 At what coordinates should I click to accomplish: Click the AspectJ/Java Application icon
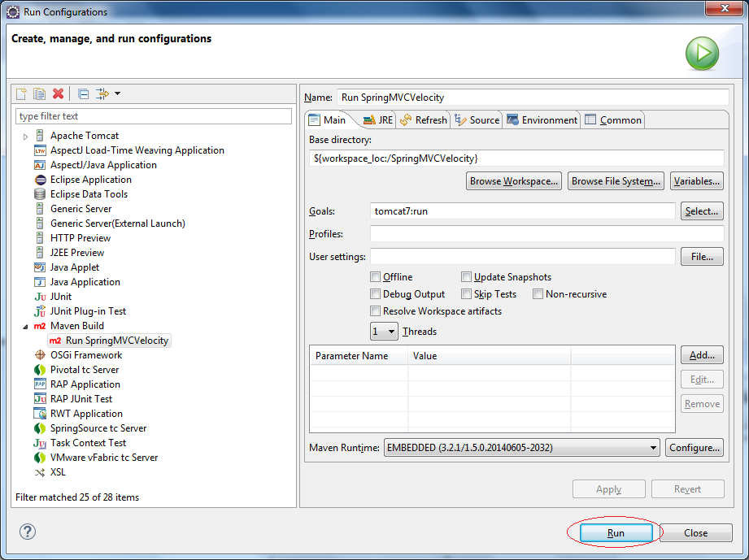(40, 165)
